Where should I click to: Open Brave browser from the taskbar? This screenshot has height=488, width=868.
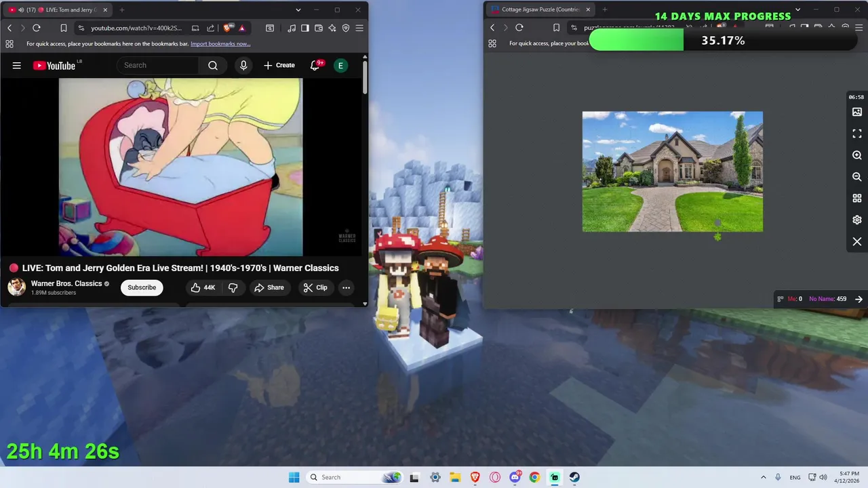pos(475,477)
